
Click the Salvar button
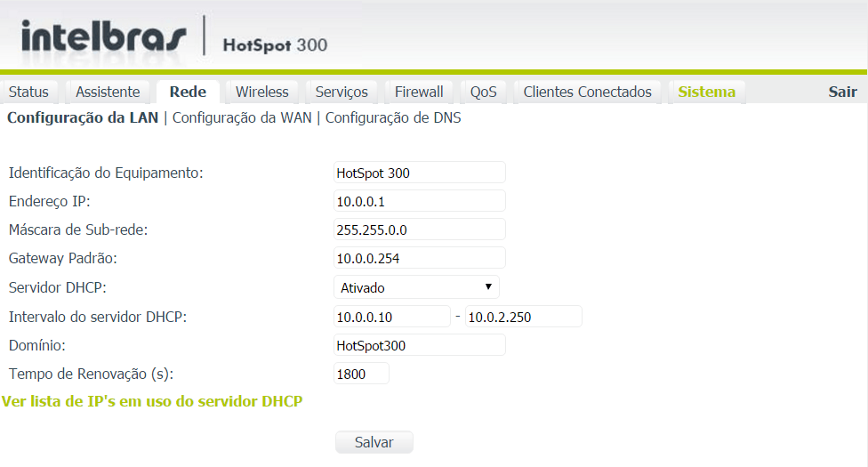pyautogui.click(x=374, y=442)
